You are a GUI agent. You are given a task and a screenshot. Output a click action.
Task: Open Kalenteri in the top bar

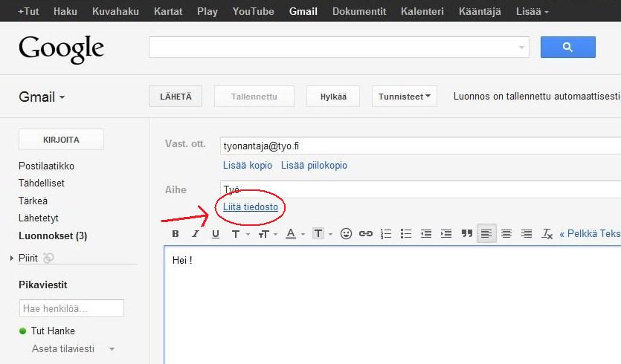coord(422,11)
